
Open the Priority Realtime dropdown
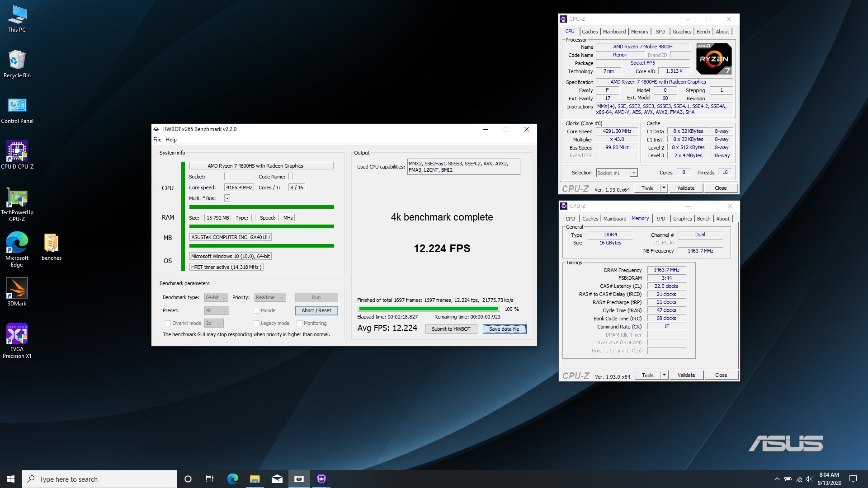click(270, 297)
